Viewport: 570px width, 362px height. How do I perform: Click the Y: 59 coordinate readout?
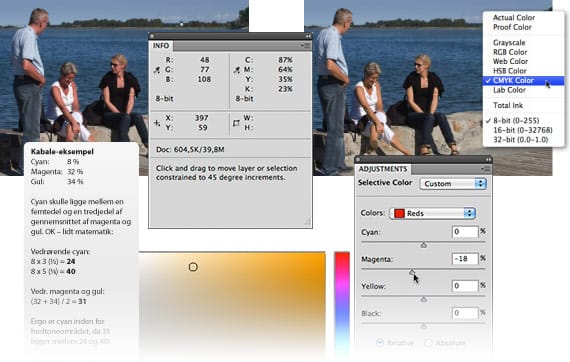[186, 128]
